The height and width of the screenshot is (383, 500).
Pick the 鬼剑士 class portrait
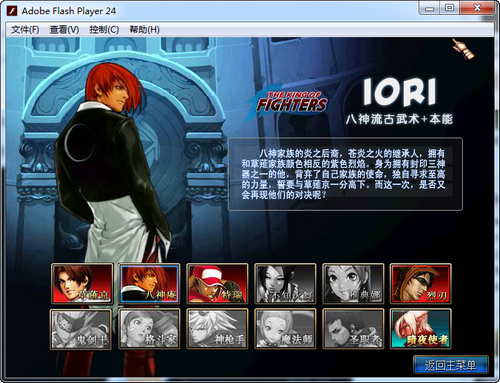click(x=81, y=329)
